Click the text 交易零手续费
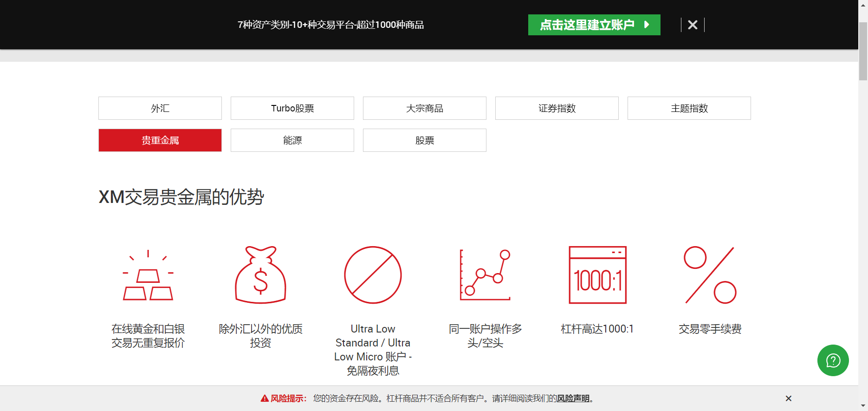 pyautogui.click(x=710, y=329)
